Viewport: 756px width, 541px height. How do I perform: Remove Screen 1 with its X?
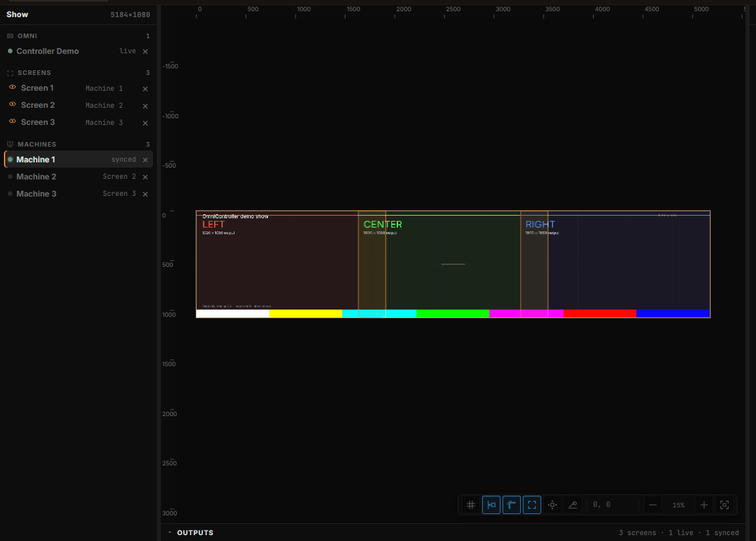coord(145,89)
